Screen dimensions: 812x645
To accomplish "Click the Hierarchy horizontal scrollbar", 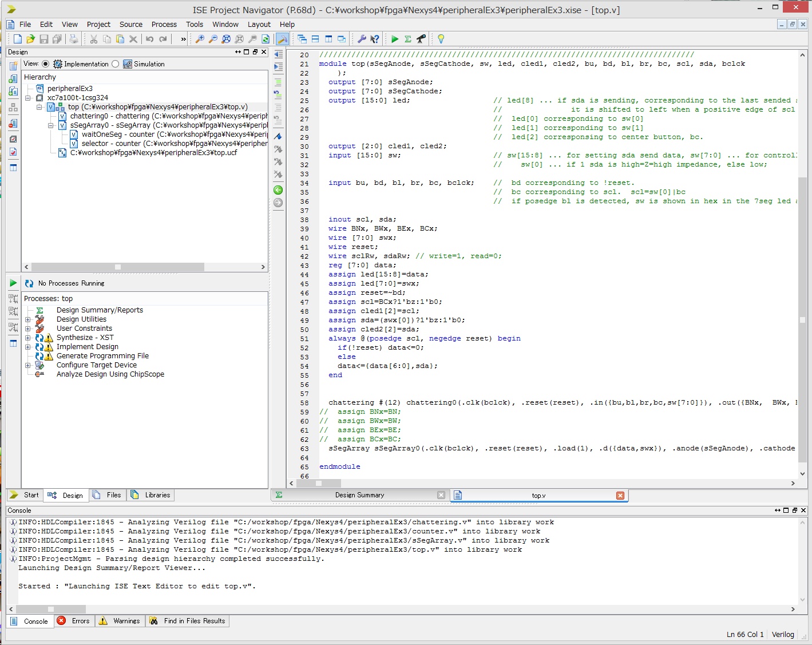I will [117, 267].
